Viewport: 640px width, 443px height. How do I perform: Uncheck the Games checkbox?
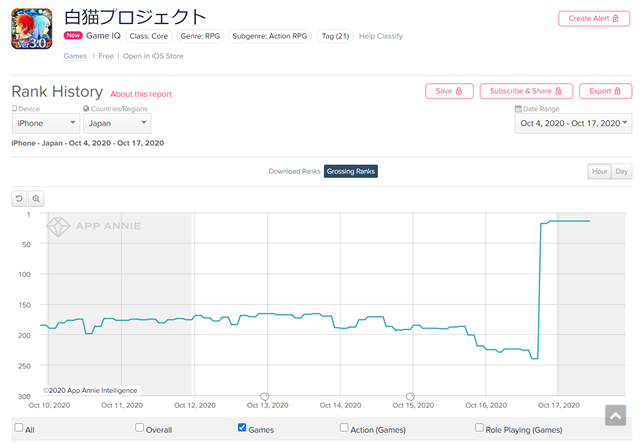point(242,427)
